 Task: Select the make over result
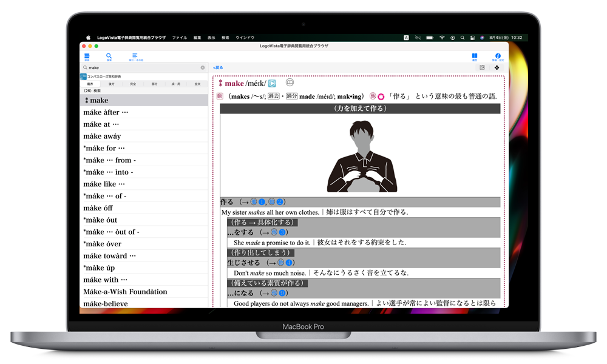click(x=144, y=244)
